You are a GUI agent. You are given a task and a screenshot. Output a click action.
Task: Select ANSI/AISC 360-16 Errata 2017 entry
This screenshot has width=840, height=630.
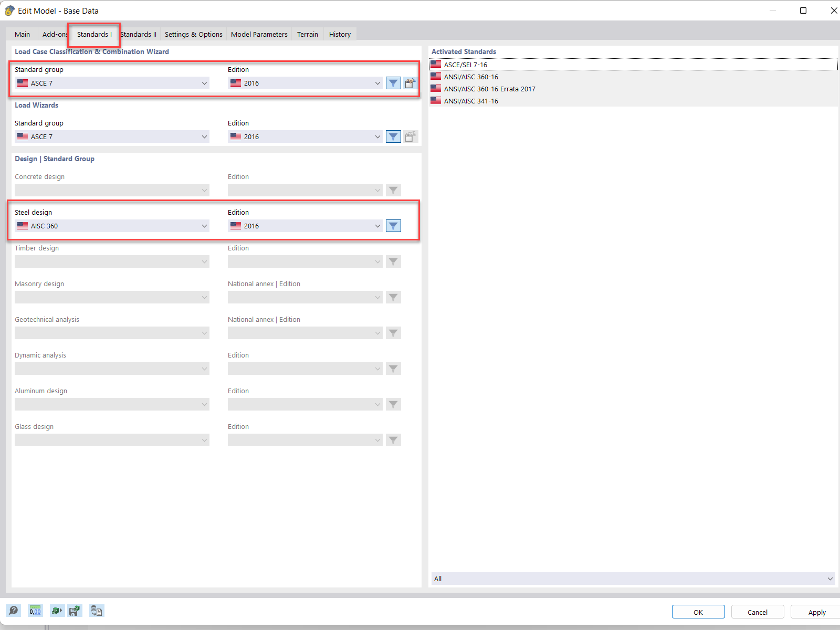coord(634,89)
